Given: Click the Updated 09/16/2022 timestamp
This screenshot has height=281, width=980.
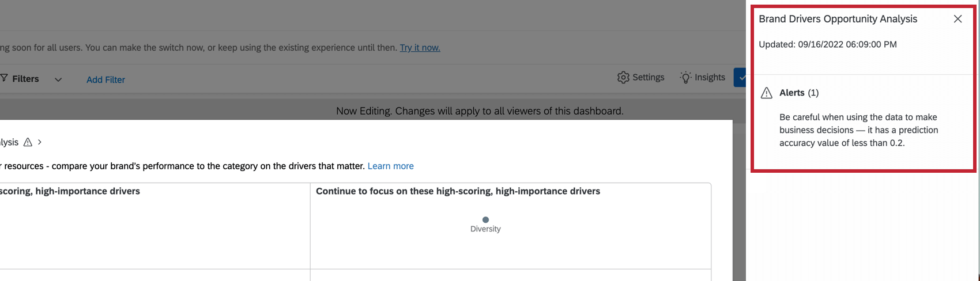Looking at the screenshot, I should pos(827,44).
